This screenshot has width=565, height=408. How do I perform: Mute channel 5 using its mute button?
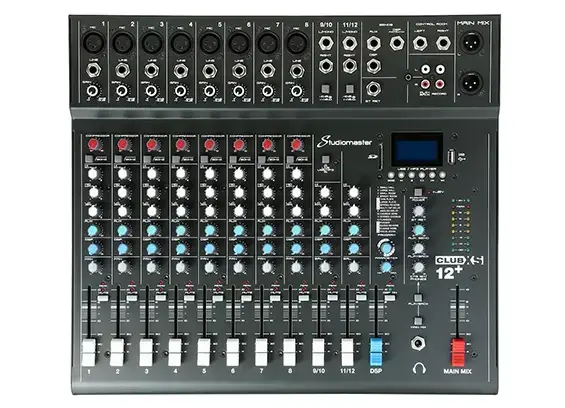218,298
